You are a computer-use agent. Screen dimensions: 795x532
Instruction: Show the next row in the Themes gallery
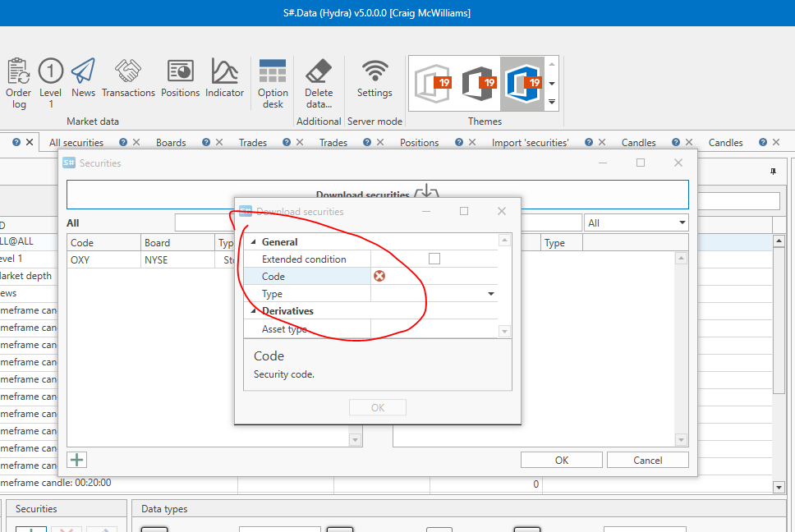pos(552,84)
